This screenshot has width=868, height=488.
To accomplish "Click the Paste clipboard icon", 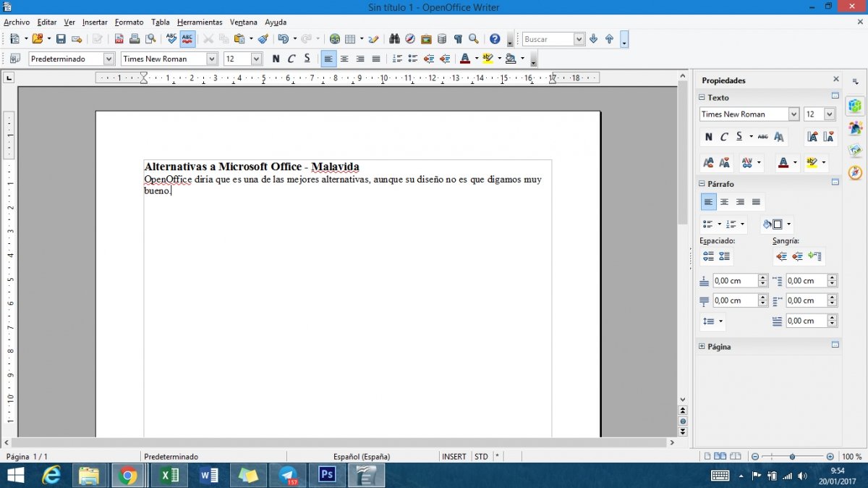I will [239, 39].
